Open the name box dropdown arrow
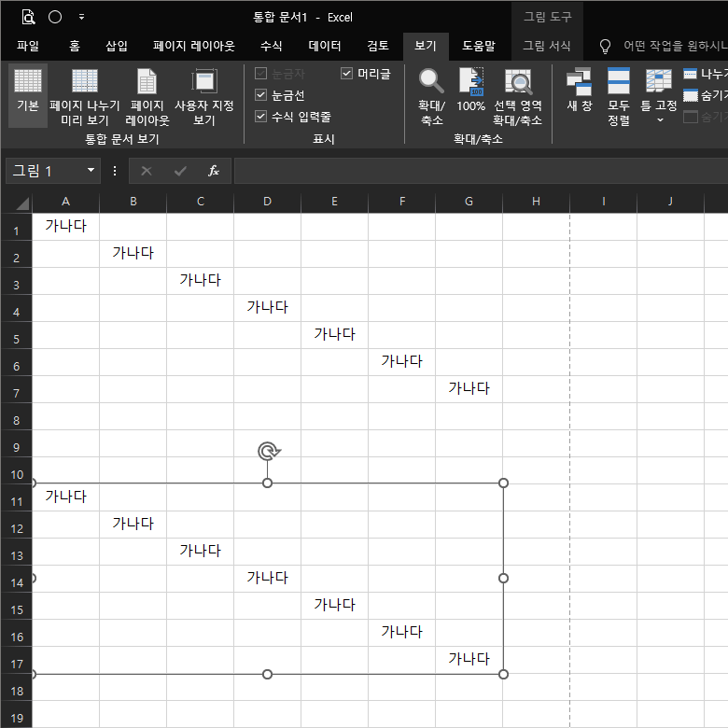 click(x=91, y=171)
